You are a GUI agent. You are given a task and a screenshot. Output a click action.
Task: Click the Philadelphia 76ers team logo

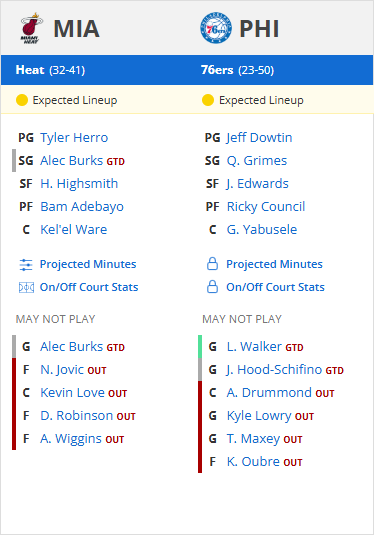pos(216,28)
